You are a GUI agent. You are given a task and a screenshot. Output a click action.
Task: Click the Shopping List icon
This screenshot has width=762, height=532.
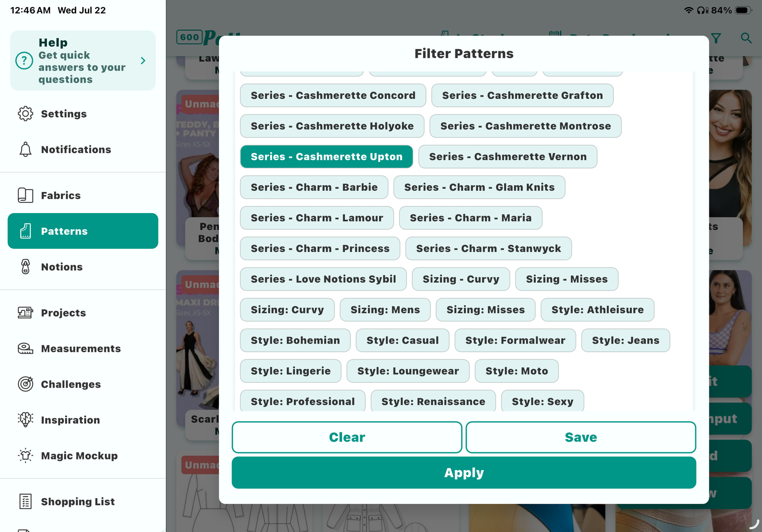(x=25, y=502)
